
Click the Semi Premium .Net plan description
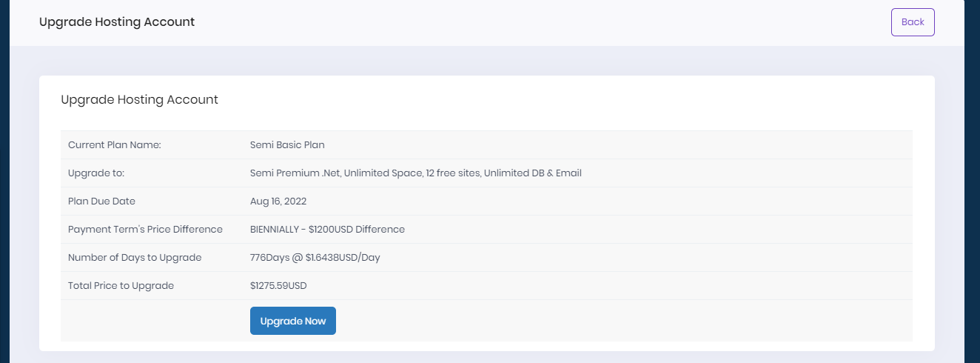415,173
